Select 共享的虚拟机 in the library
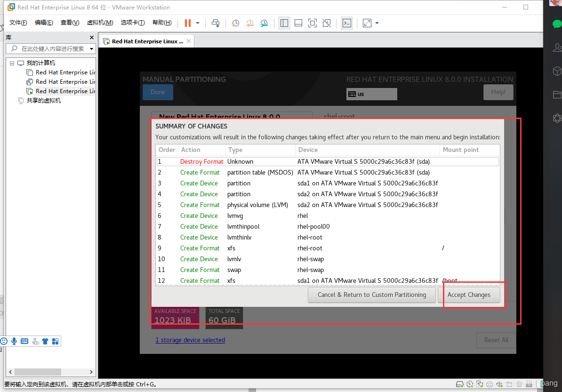The height and width of the screenshot is (392, 562). (x=43, y=101)
